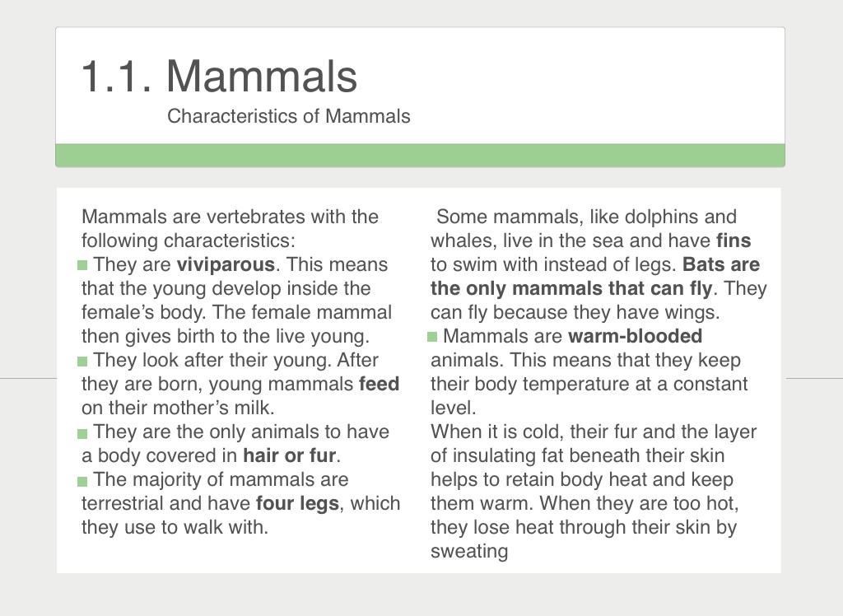Click the line 'they use to walk with'
This screenshot has height=616, width=843.
pos(175,528)
